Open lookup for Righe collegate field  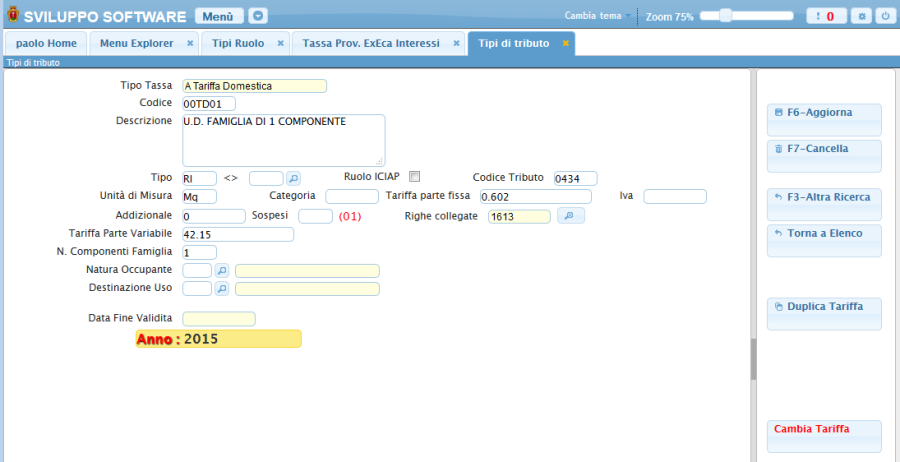570,215
